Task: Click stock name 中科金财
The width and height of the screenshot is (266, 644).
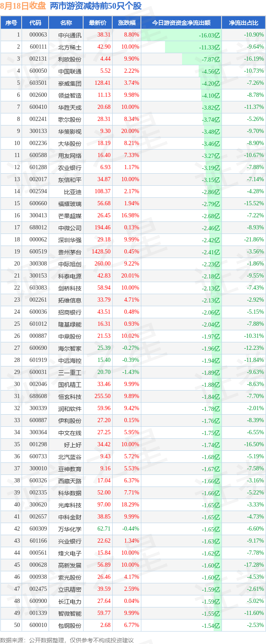Action: 70,517
